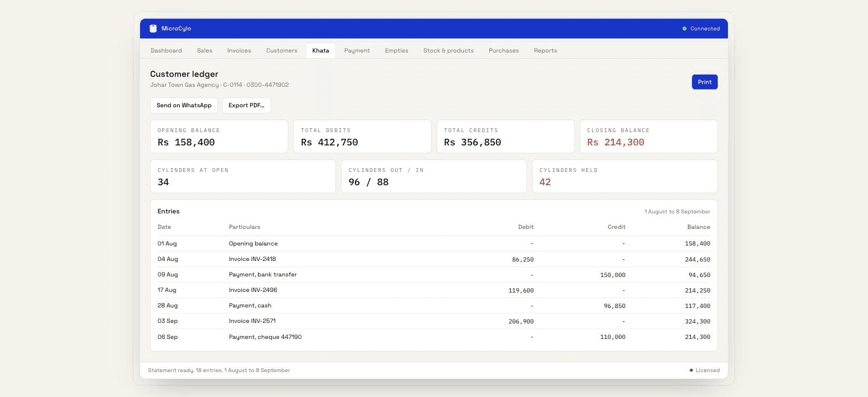The image size is (868, 397).
Task: Click the Date column header
Action: coord(164,227)
